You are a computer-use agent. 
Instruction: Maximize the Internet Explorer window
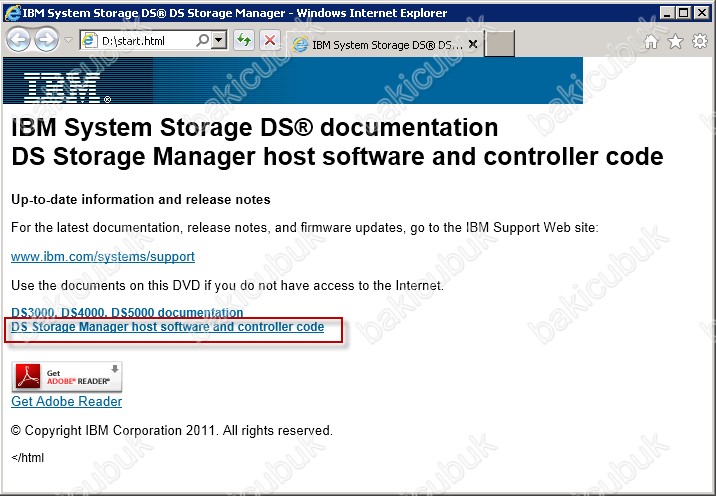[x=684, y=13]
